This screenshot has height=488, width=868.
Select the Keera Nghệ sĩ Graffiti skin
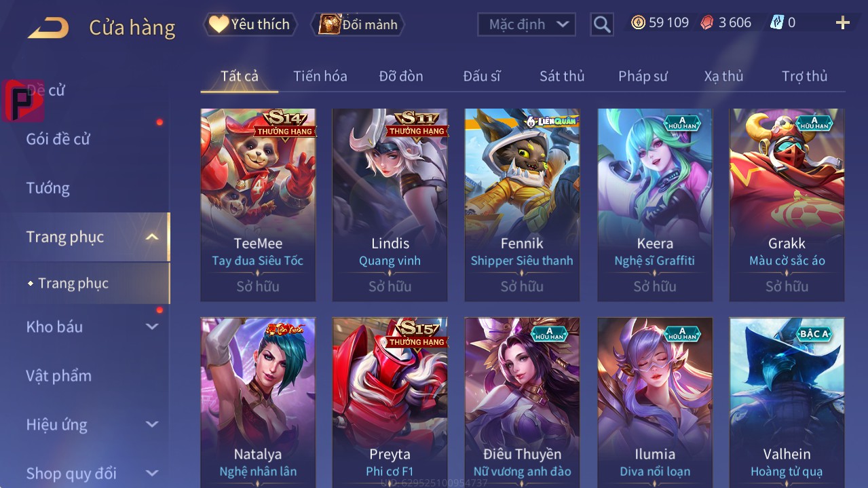[655, 204]
